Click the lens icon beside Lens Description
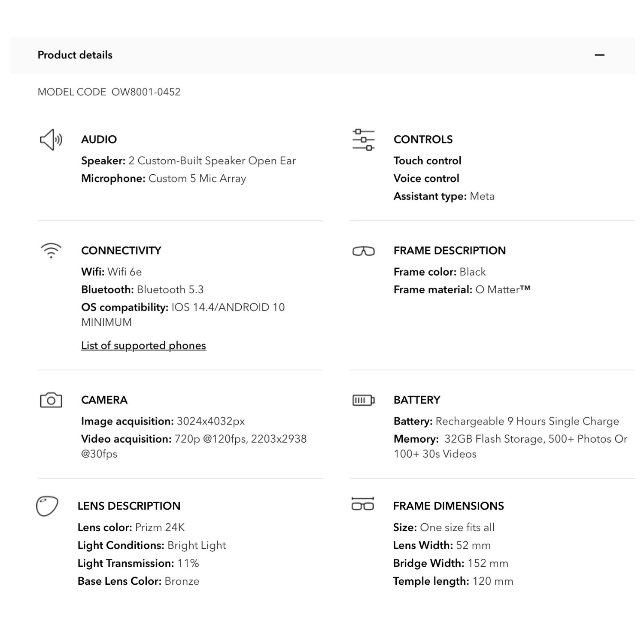 click(x=47, y=506)
